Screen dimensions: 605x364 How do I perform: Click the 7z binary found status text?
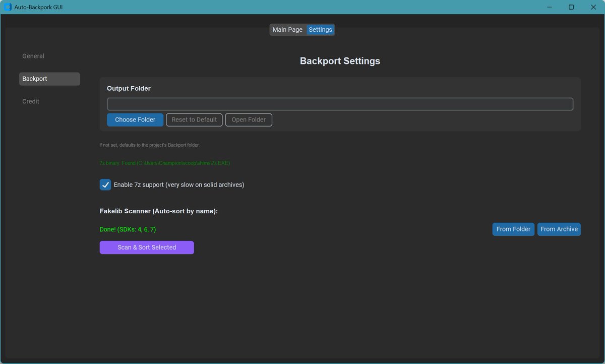(x=165, y=163)
